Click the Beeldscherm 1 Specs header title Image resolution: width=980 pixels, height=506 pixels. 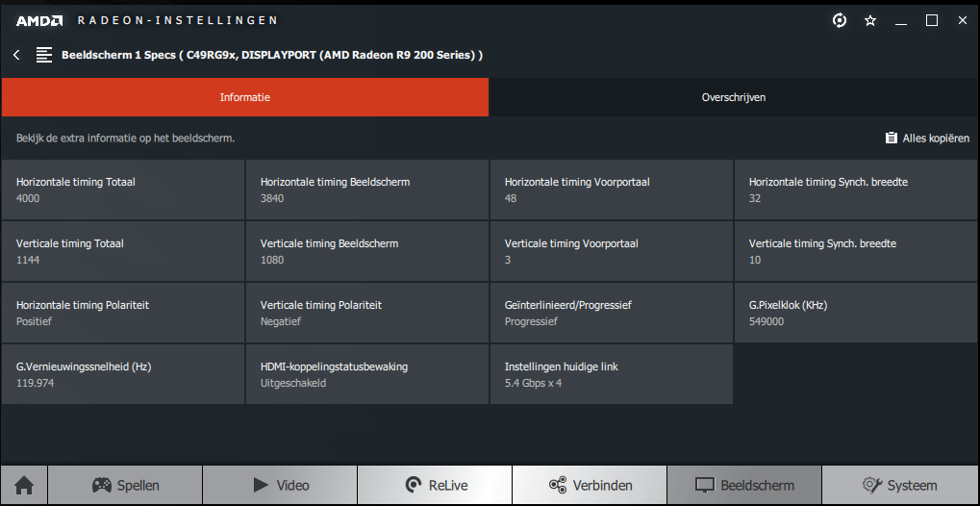[x=272, y=55]
